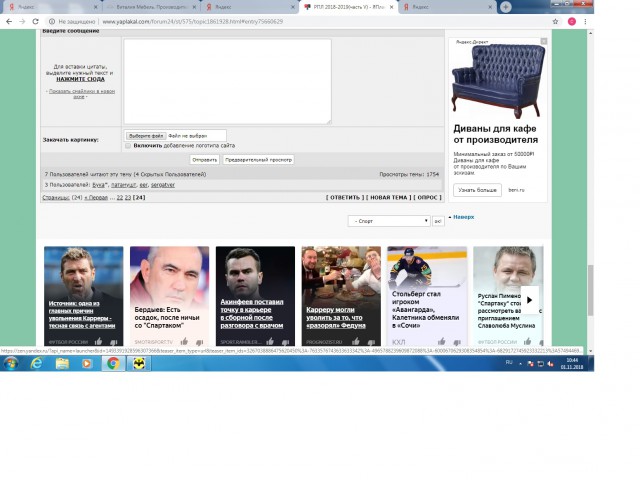Switch to the Виталия Мебель tab
The image size is (640, 480).
tap(150, 7)
